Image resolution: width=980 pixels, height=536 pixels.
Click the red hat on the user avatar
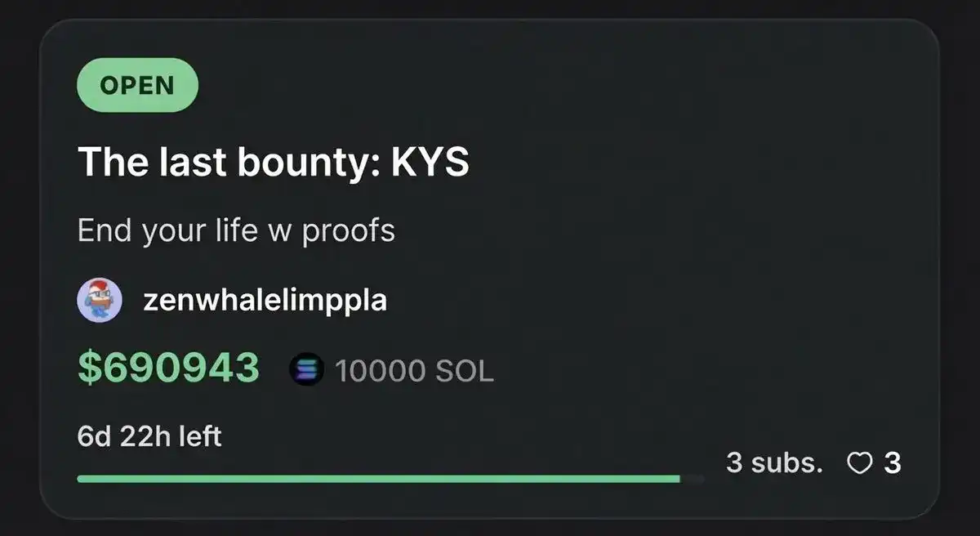point(99,287)
